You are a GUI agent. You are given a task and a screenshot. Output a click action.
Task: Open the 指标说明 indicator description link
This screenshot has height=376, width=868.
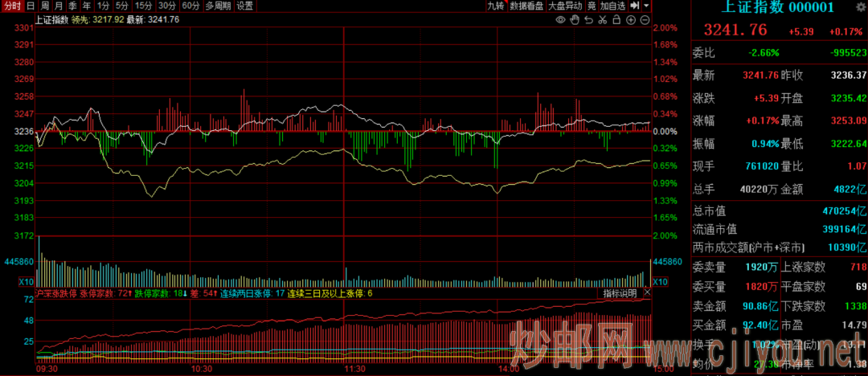tap(621, 293)
